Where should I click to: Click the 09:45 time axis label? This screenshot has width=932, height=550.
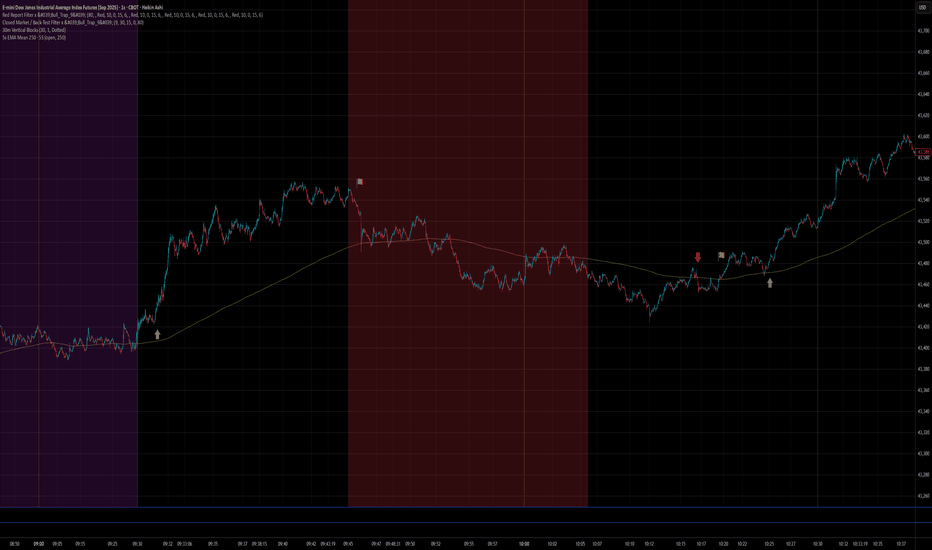pos(348,544)
